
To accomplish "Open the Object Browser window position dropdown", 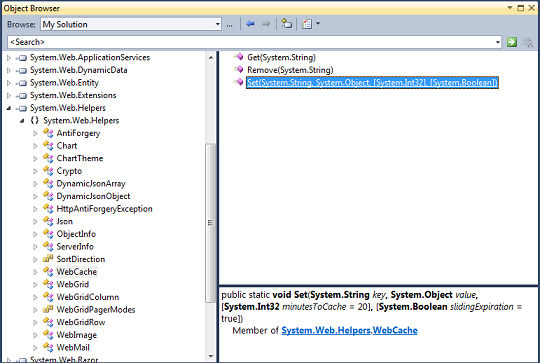I will pyautogui.click(x=510, y=8).
